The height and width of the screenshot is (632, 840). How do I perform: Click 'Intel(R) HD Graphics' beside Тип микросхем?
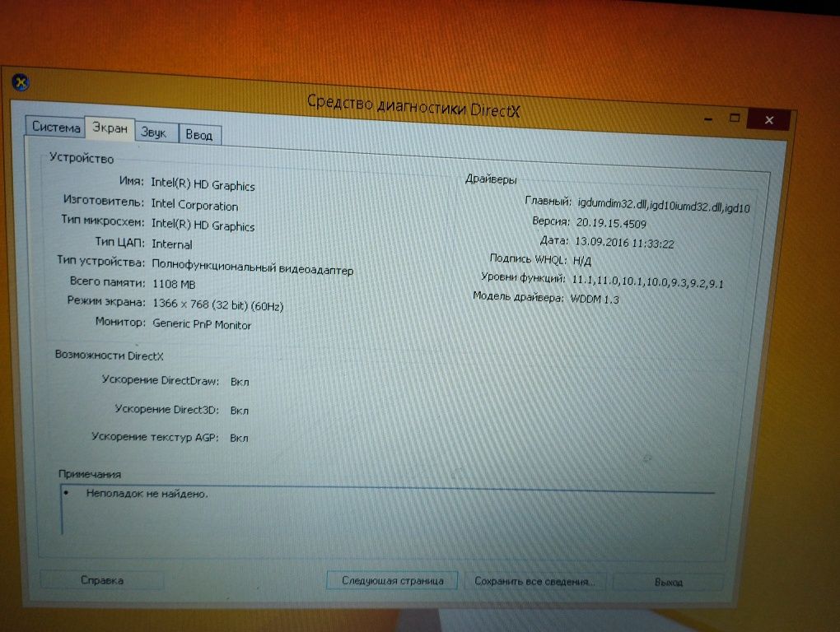pyautogui.click(x=203, y=225)
